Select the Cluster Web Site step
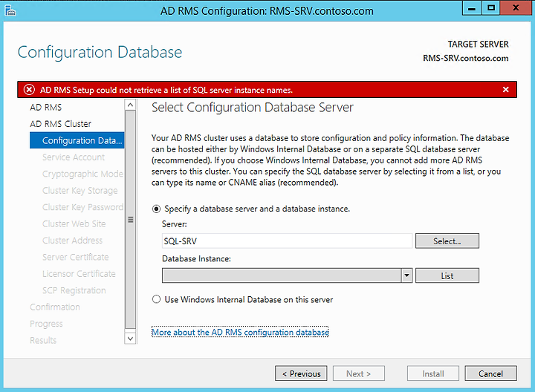The width and height of the screenshot is (535, 392). (x=74, y=224)
